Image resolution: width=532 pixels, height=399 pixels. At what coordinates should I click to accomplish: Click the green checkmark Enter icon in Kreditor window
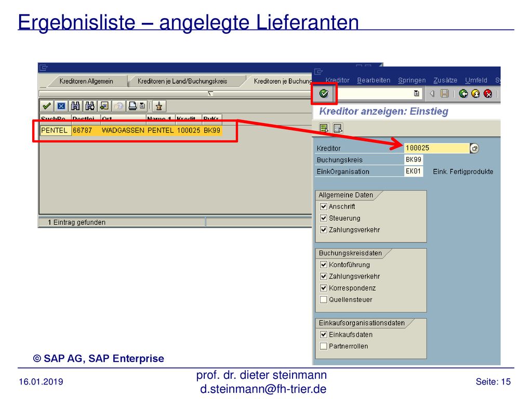click(x=324, y=94)
